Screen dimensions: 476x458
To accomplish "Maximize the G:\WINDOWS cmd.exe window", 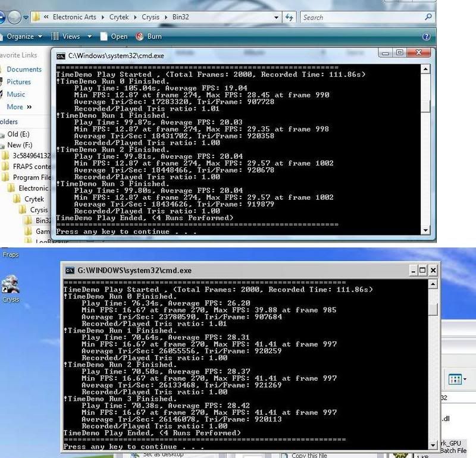I will (x=422, y=270).
